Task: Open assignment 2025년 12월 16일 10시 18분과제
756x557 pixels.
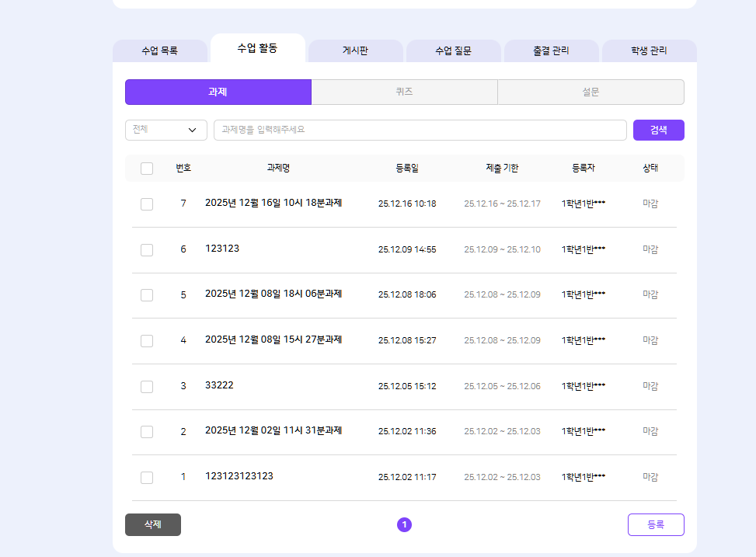Action: click(273, 203)
